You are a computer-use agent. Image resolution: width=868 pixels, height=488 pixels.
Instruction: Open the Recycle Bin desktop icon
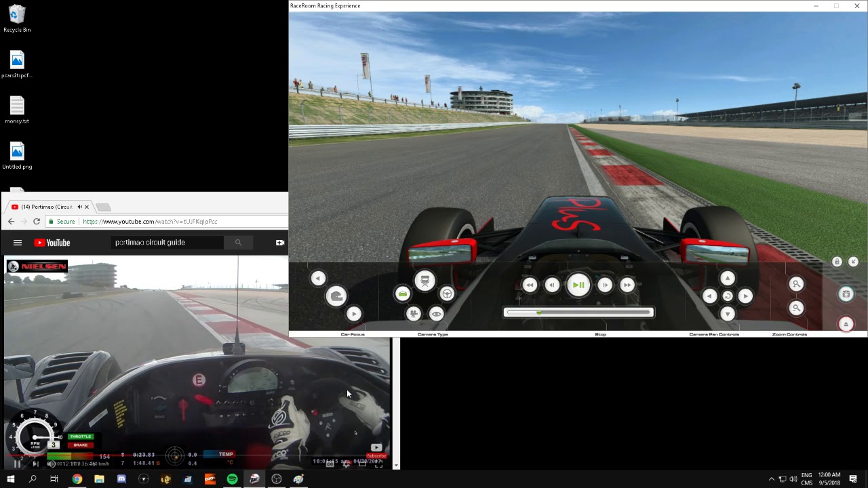(x=17, y=19)
